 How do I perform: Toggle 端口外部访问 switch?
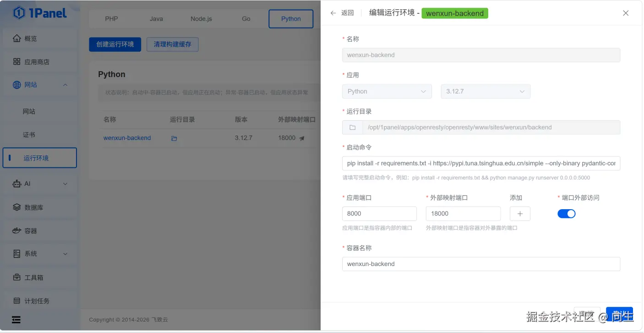pyautogui.click(x=567, y=214)
